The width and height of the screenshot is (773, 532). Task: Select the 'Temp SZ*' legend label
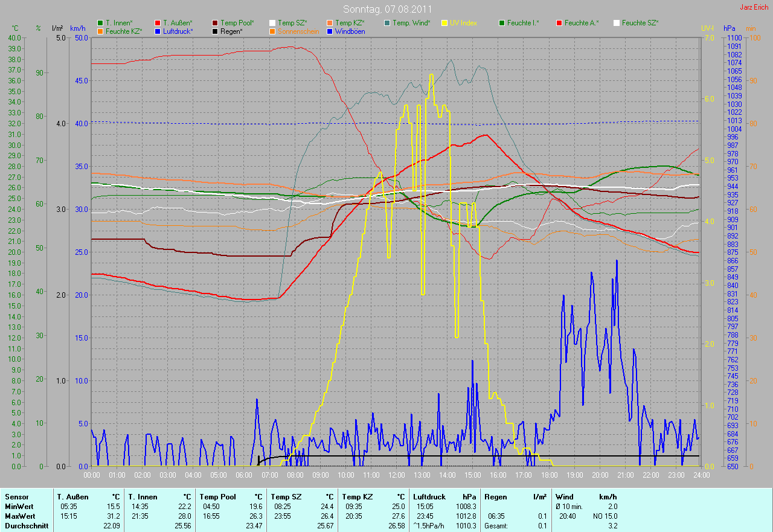point(292,23)
